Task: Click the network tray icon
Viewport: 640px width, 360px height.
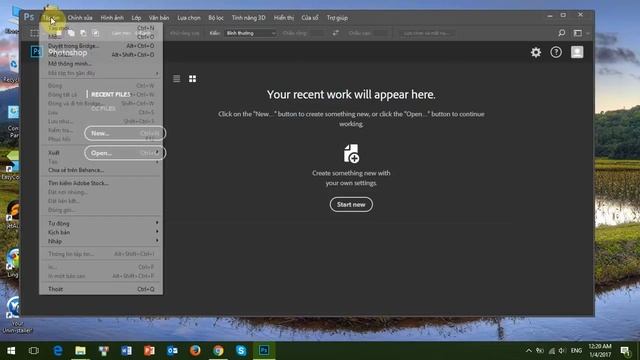Action: point(551,351)
